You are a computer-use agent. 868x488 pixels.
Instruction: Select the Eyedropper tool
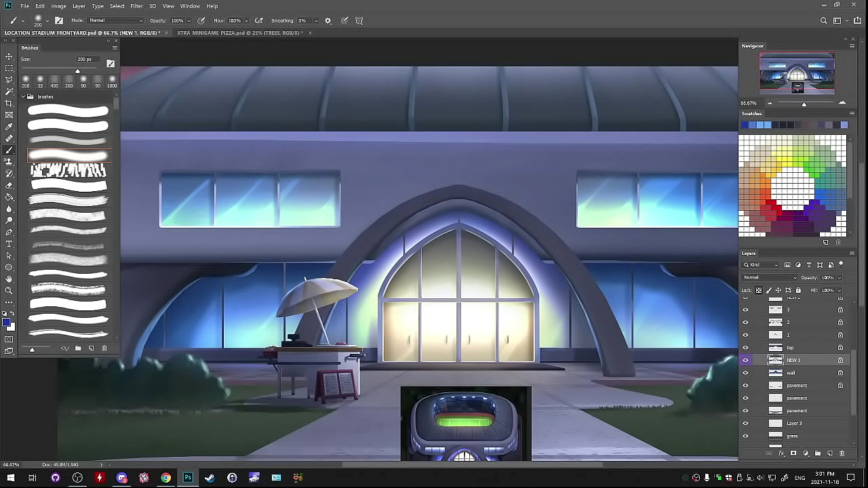tap(9, 127)
